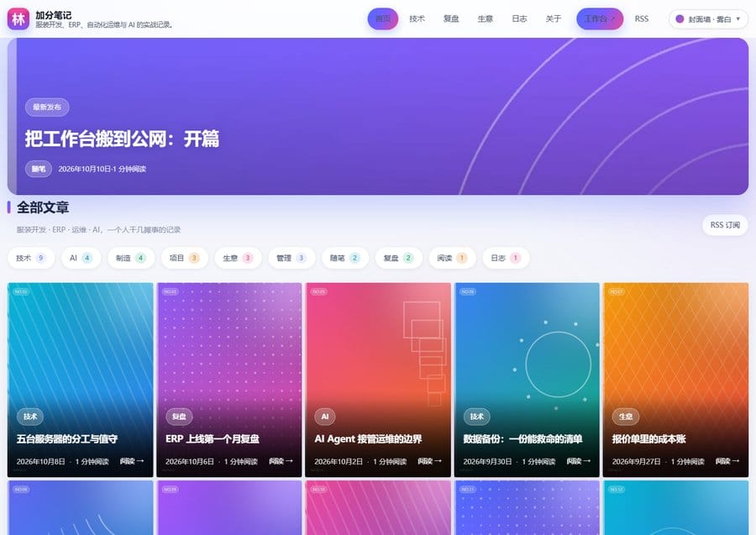Viewport: 756px width, 535px height.
Task: Click the 技术 tag on 五台服务器 card
Action: (x=30, y=417)
